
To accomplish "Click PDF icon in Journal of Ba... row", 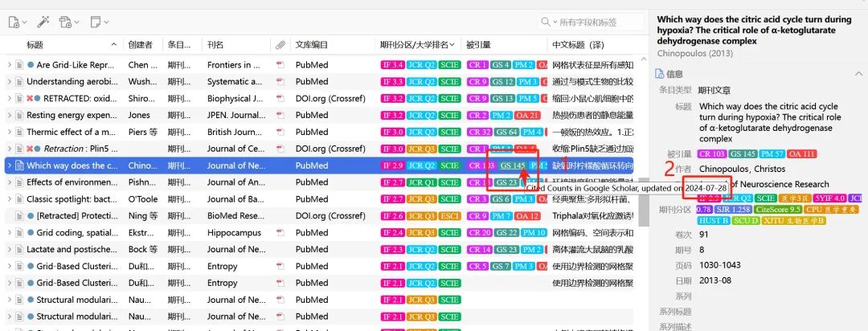I will click(280, 198).
